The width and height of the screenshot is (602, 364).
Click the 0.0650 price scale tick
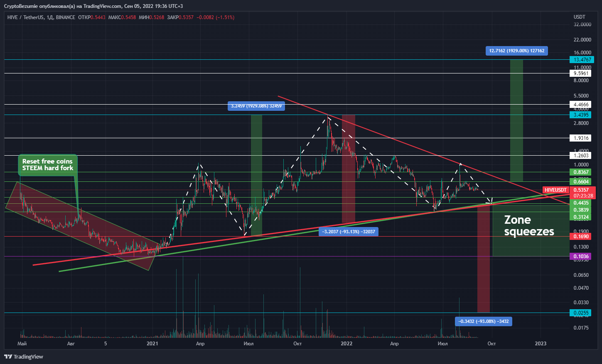581,275
